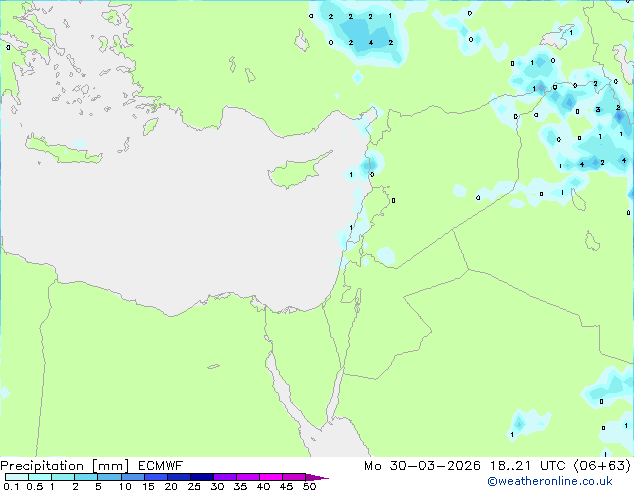Click the 2–5 mm legend color box
This screenshot has width=634, height=490.
tap(86, 477)
